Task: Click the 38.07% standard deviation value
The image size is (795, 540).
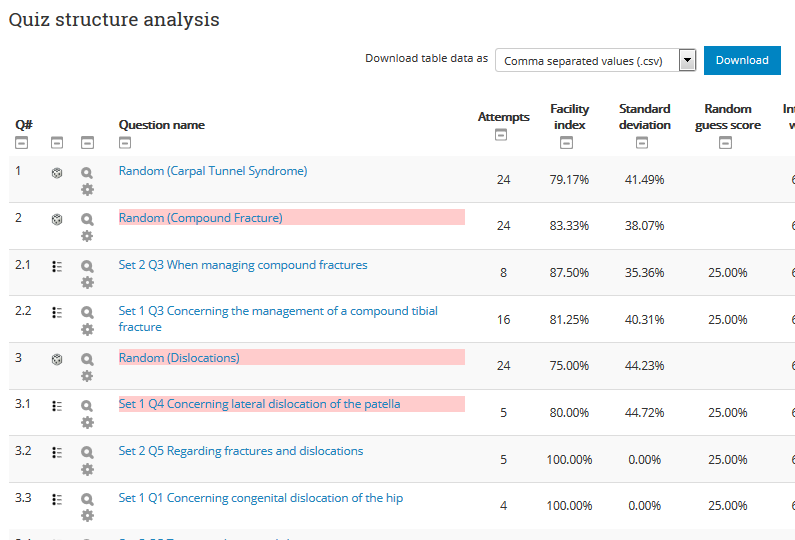Action: point(644,226)
